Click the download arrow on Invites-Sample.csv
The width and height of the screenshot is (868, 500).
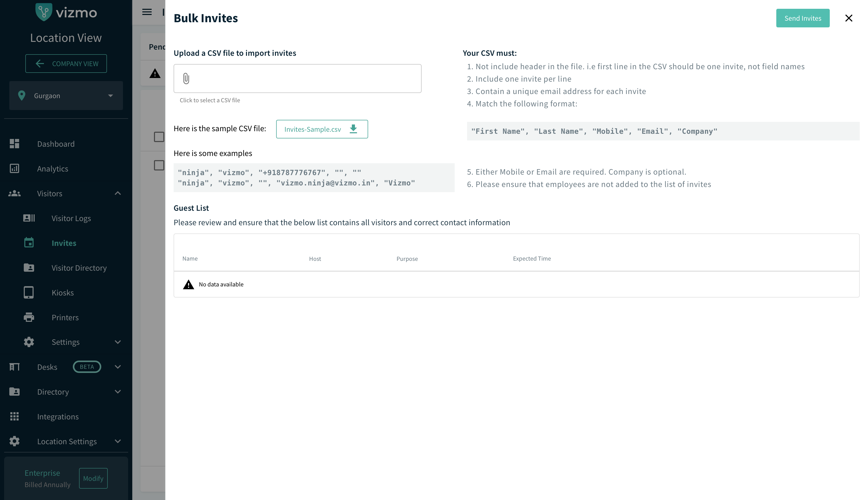click(x=353, y=129)
